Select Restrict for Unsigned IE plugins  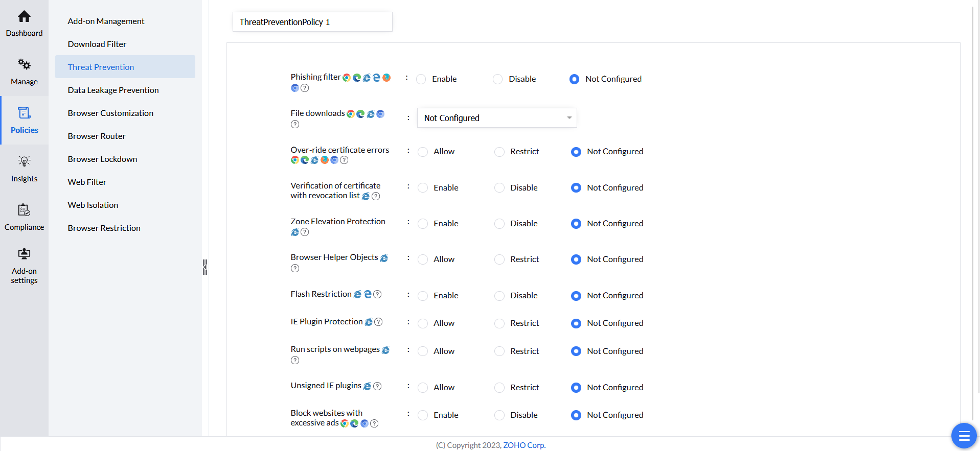coord(499,388)
